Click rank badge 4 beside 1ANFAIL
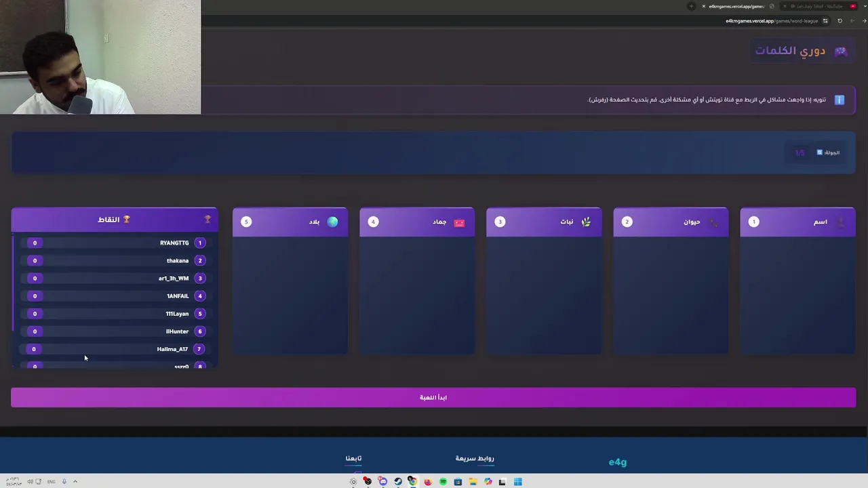Screen dimensions: 868x488 (x=200, y=296)
